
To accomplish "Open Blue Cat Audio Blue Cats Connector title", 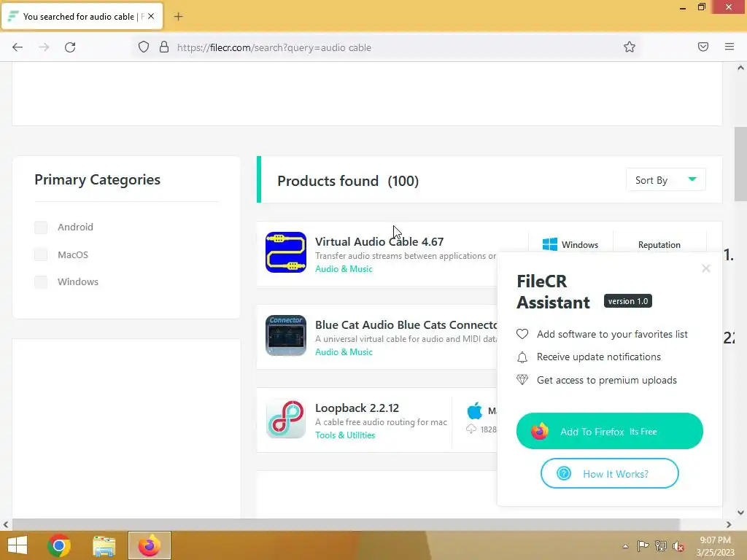I will click(406, 324).
